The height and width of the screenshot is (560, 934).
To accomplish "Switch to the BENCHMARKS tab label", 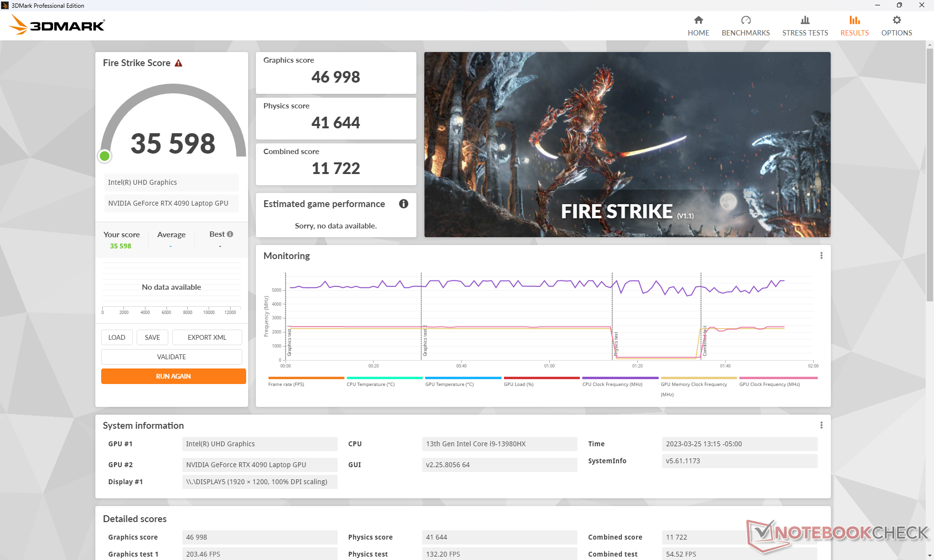I will click(x=745, y=33).
